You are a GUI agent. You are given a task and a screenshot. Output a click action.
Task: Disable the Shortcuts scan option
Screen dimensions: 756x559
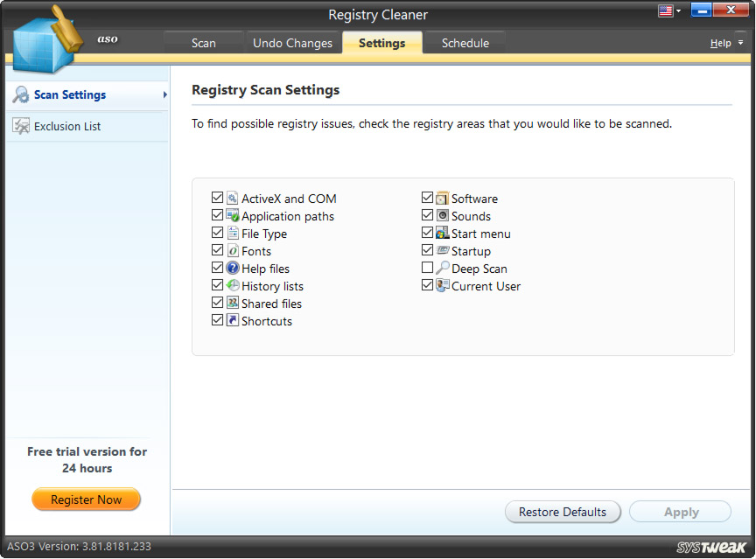(x=217, y=319)
